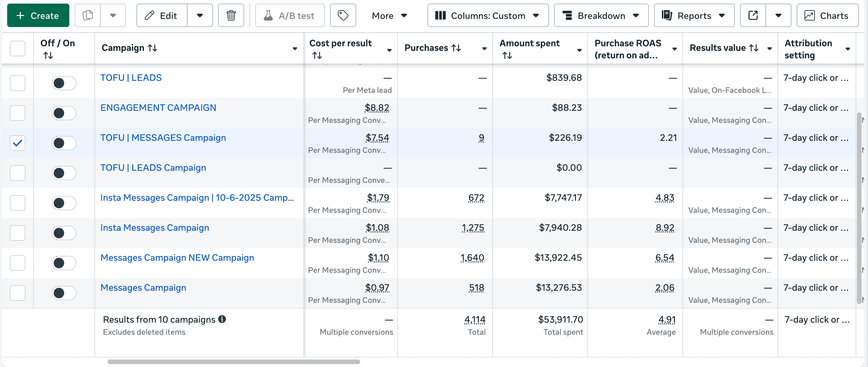Expand the Breakdown dropdown
This screenshot has width=868, height=367.
(601, 15)
